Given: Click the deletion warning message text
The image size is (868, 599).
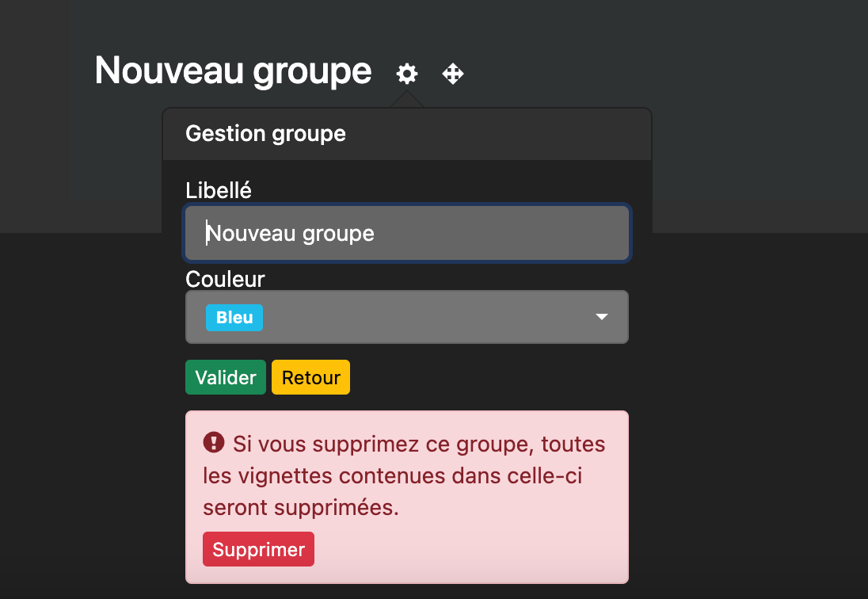Looking at the screenshot, I should tap(404, 475).
